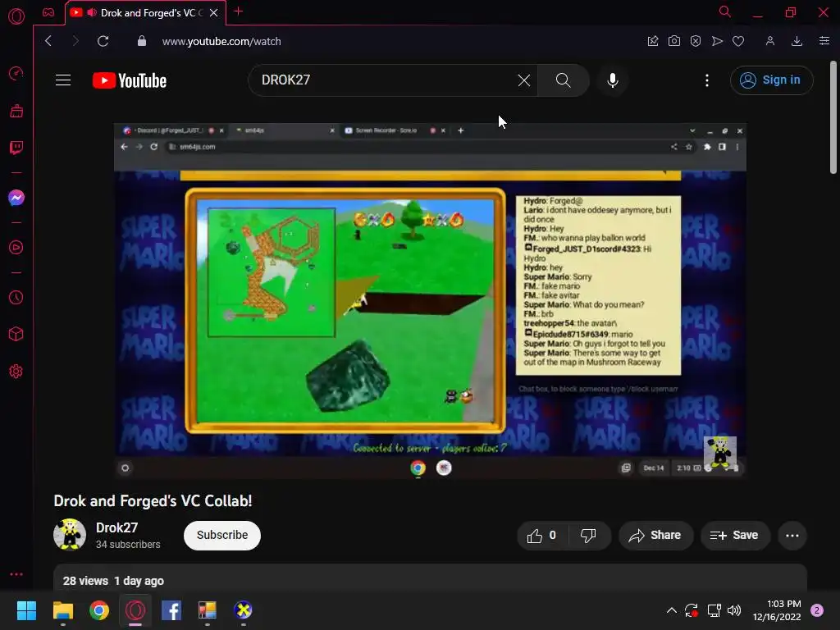
Task: Click the "28 views 1 day ago" description
Action: tap(113, 581)
